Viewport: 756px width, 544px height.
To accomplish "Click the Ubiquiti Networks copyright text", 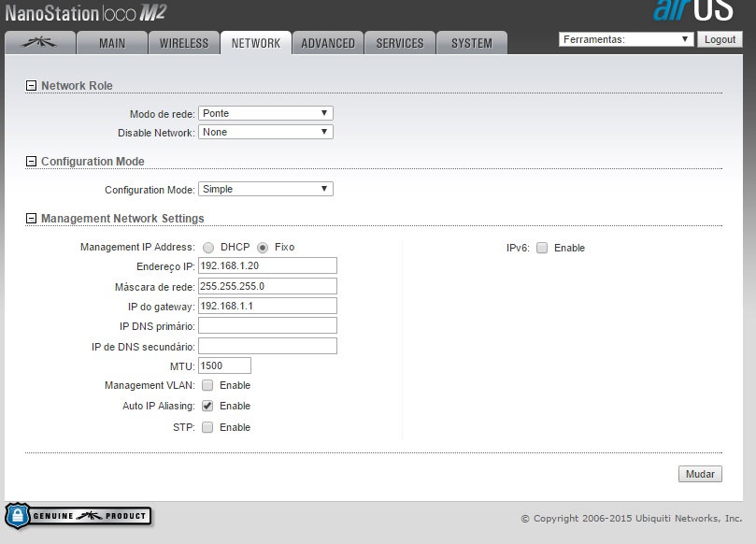I will pyautogui.click(x=632, y=519).
